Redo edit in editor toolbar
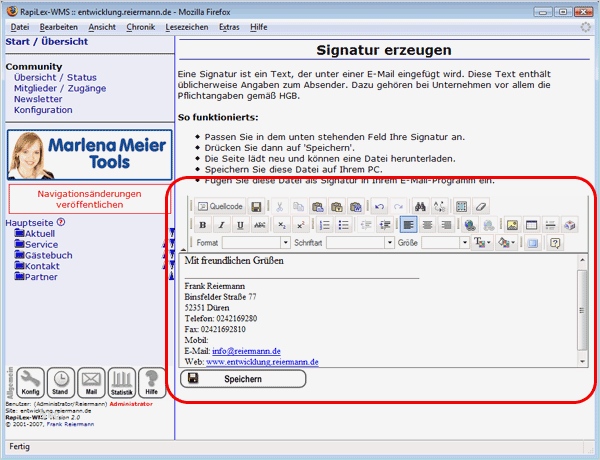Screen dimensions: 600x460 pos(398,207)
